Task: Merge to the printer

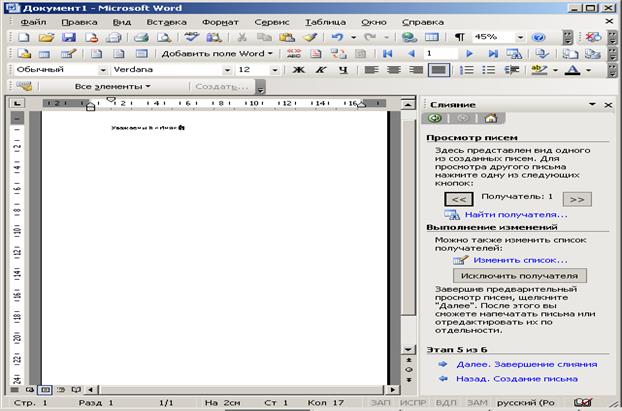Action: 593,54
